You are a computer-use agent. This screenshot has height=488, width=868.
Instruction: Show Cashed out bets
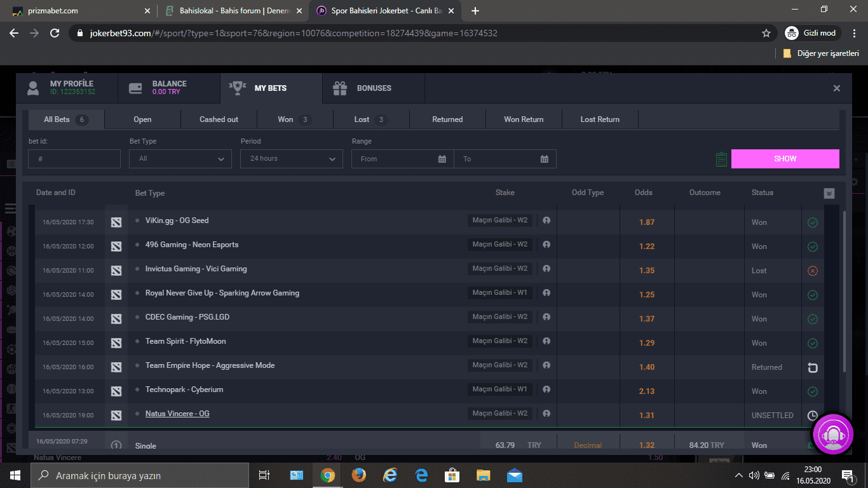point(219,119)
